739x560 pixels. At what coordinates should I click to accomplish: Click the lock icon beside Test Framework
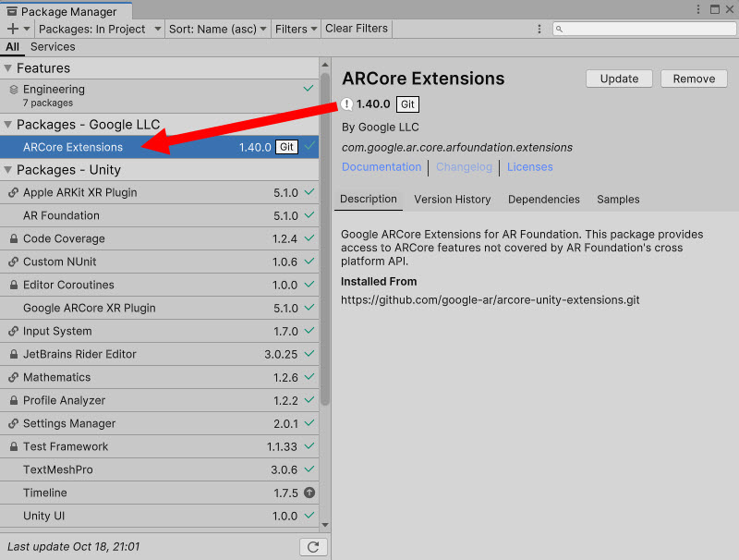(14, 446)
